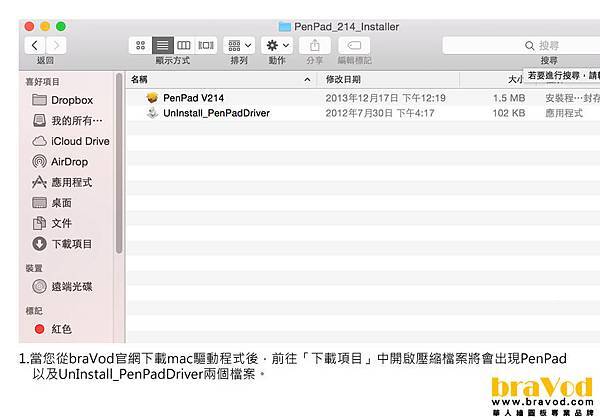This screenshot has height=420, width=600.
Task: Toggle name column sort direction arrow
Action: pyautogui.click(x=307, y=80)
